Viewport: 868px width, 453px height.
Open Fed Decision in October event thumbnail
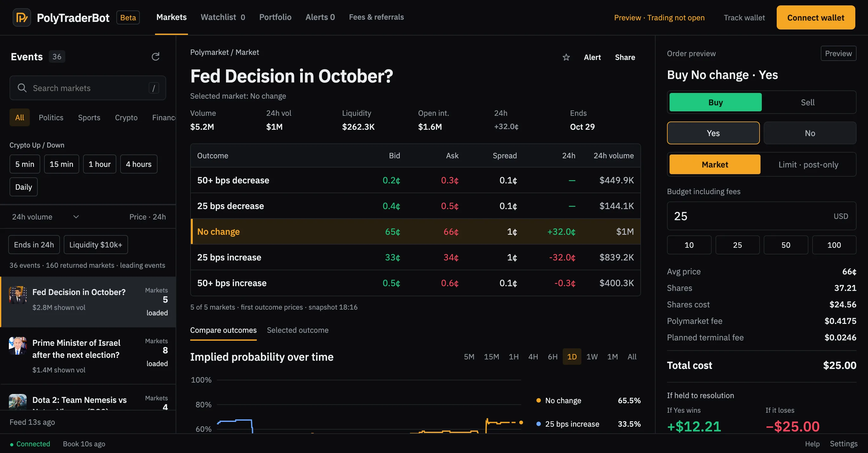point(17,295)
